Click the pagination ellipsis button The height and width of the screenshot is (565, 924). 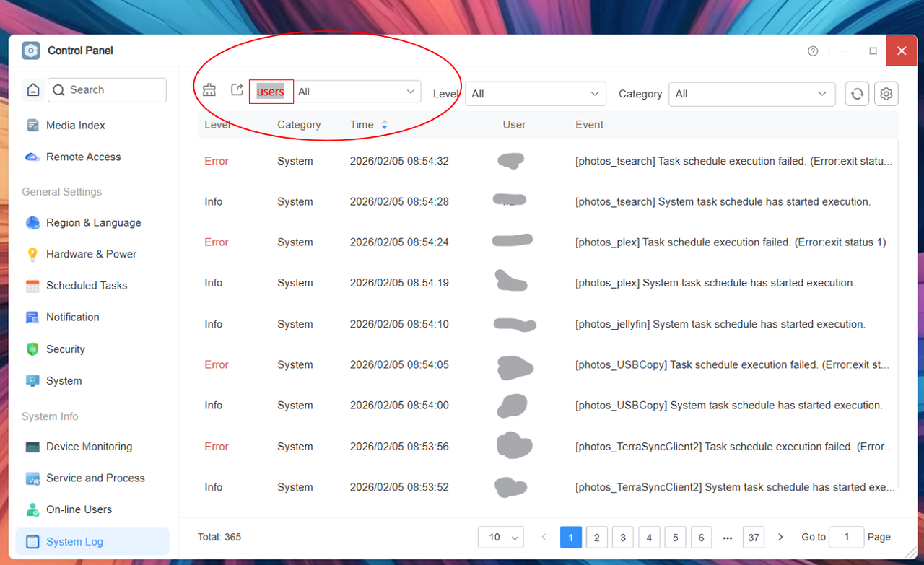[728, 537]
